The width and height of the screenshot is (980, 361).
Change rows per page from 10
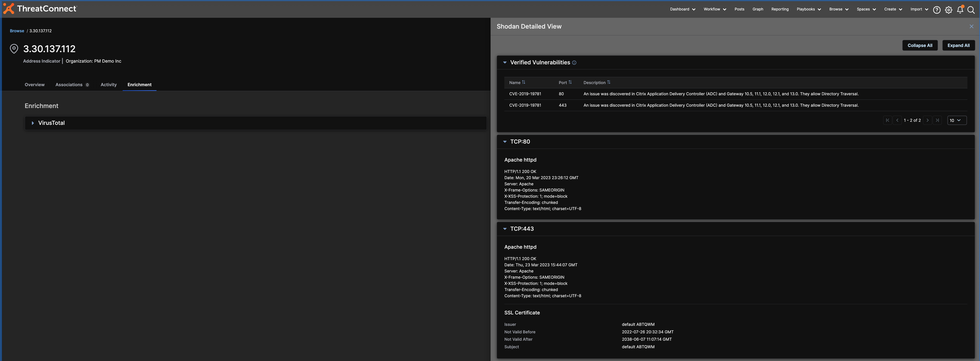(956, 120)
